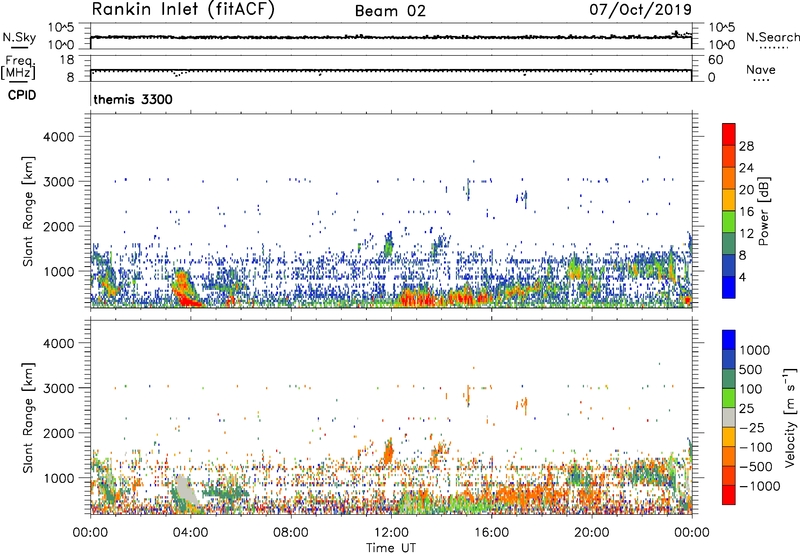This screenshot has height=554, width=800.
Task: Click the date '07/Oct/2019'
Action: [x=641, y=9]
